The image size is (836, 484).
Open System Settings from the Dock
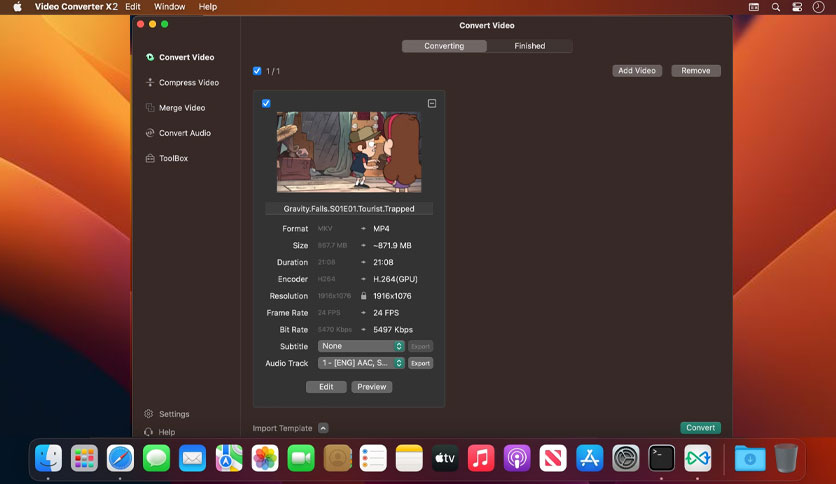click(x=625, y=458)
